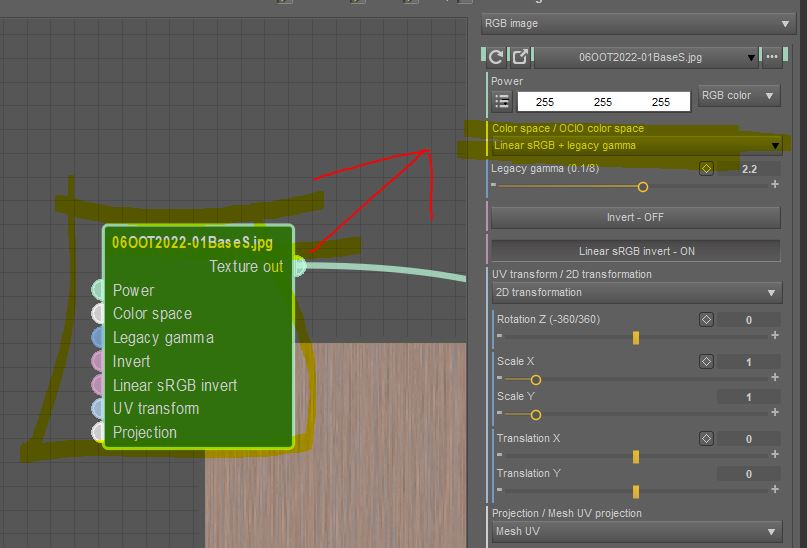
Task: Open Linear sRGB + legacy gamma color space dropdown
Action: [x=636, y=146]
